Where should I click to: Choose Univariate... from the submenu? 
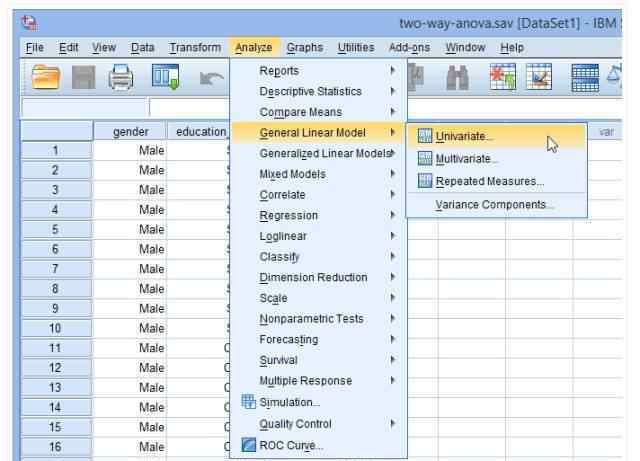tap(496, 136)
